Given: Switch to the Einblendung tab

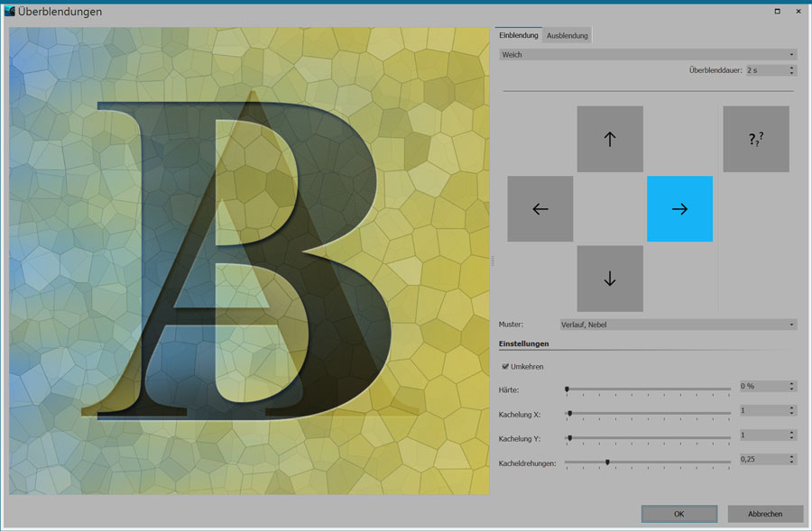Looking at the screenshot, I should click(519, 35).
